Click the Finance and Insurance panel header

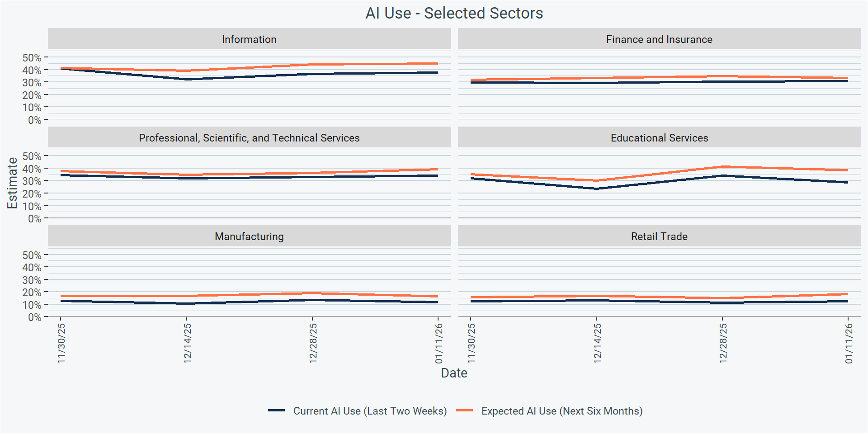point(659,39)
